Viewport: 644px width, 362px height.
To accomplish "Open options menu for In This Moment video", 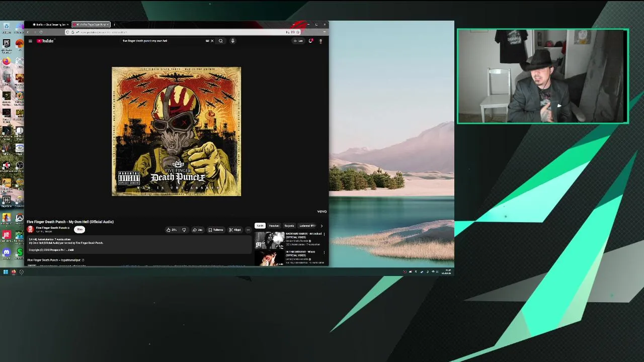I will coord(324,253).
